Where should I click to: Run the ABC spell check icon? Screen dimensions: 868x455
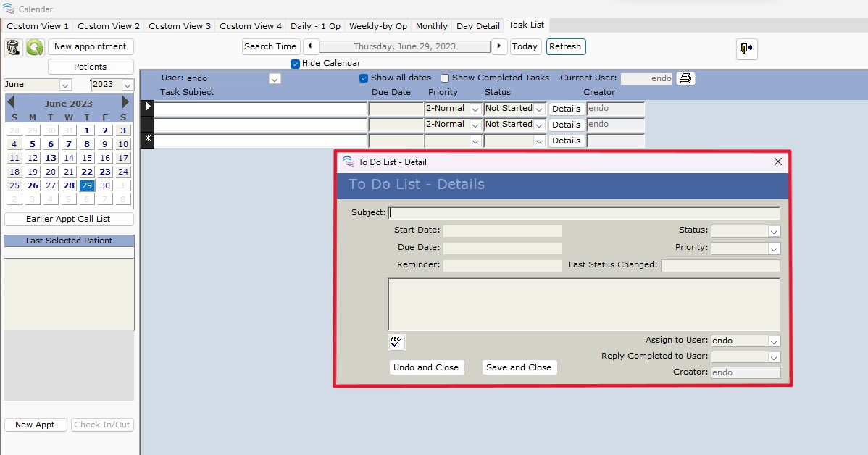point(396,343)
